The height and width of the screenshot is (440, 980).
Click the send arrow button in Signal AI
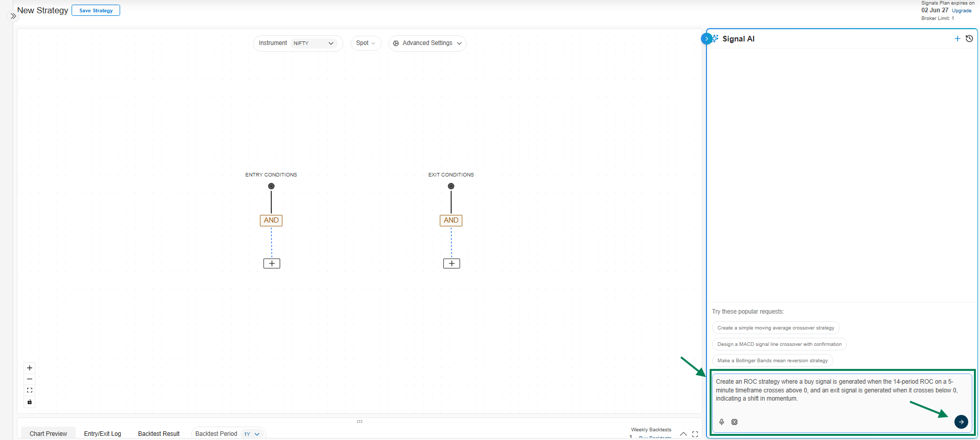(x=961, y=422)
